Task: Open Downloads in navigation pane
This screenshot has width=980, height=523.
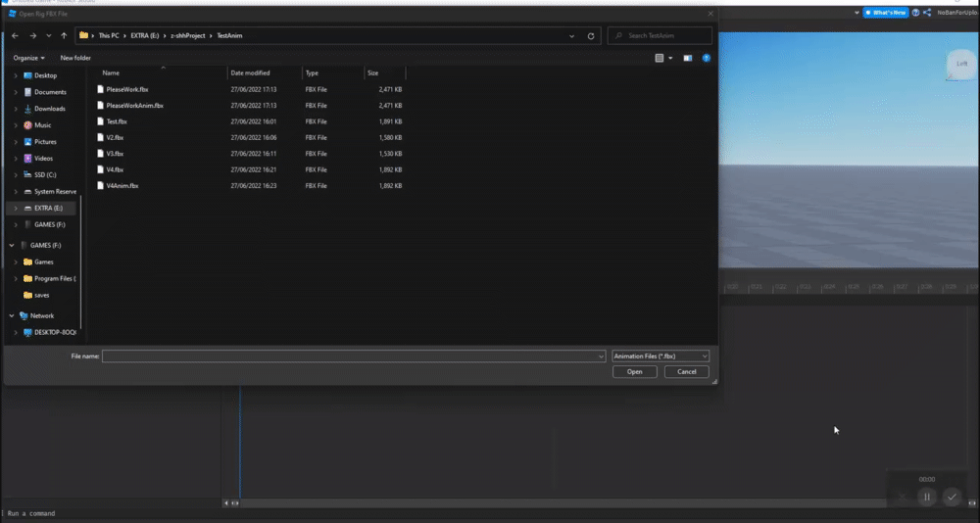Action: coord(49,109)
